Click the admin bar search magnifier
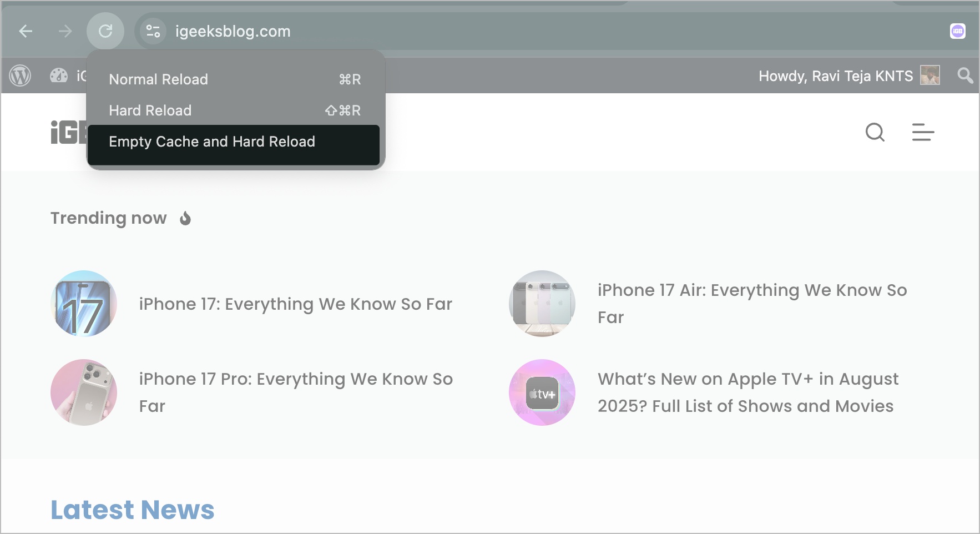This screenshot has width=980, height=534. [965, 75]
